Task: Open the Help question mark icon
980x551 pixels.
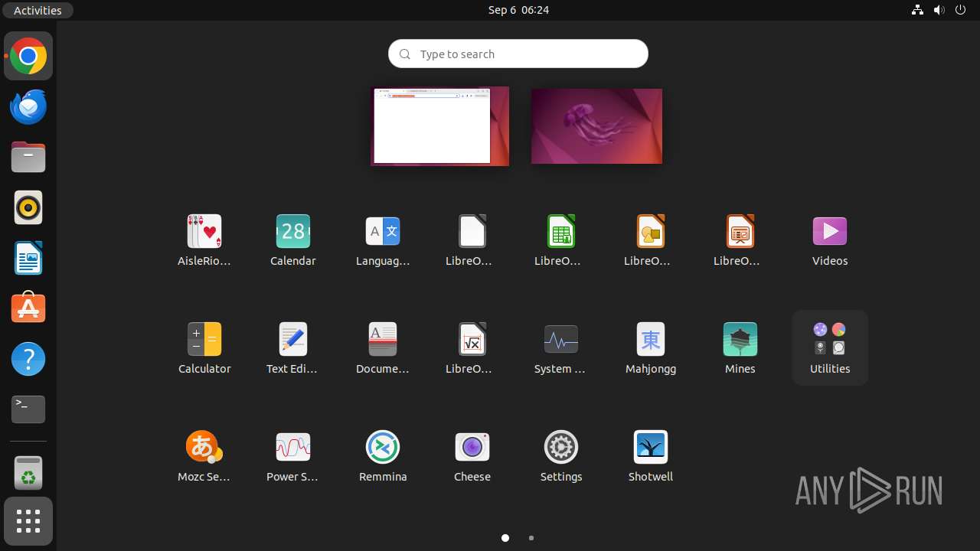Action: tap(28, 359)
